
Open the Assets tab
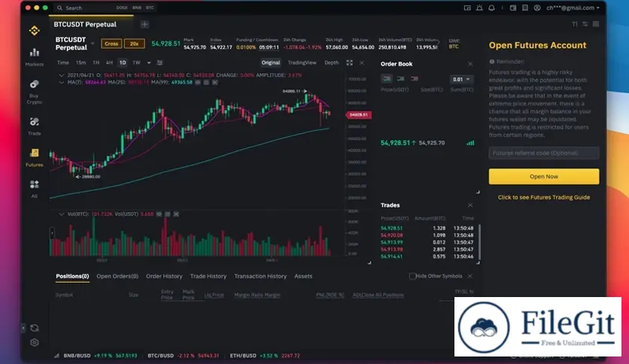pyautogui.click(x=303, y=276)
